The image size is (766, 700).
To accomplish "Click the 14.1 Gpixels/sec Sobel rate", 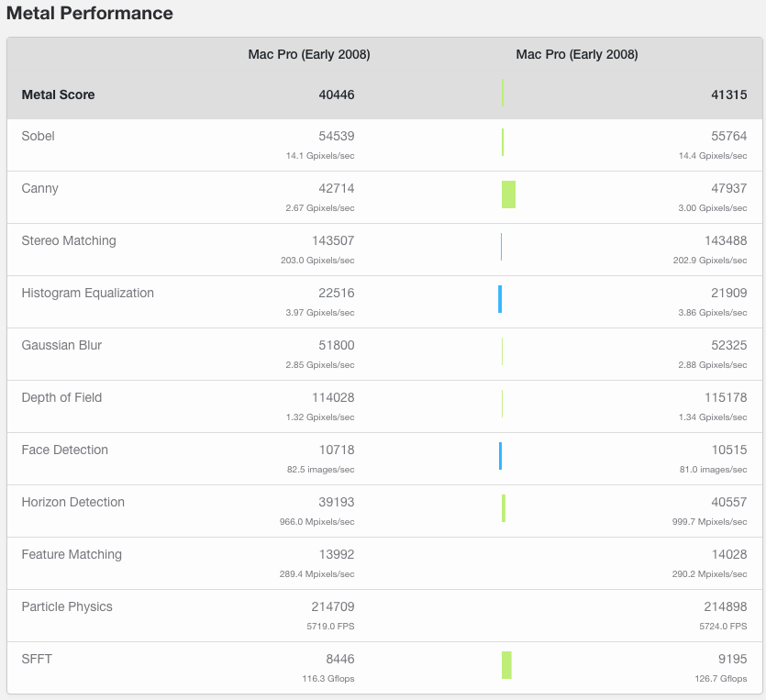I will pos(320,156).
